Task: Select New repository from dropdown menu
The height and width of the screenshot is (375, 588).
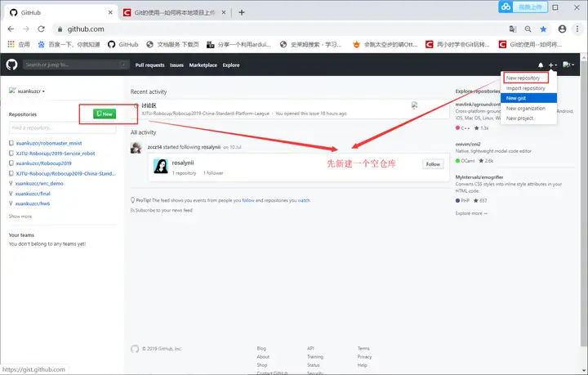Action: (x=523, y=78)
